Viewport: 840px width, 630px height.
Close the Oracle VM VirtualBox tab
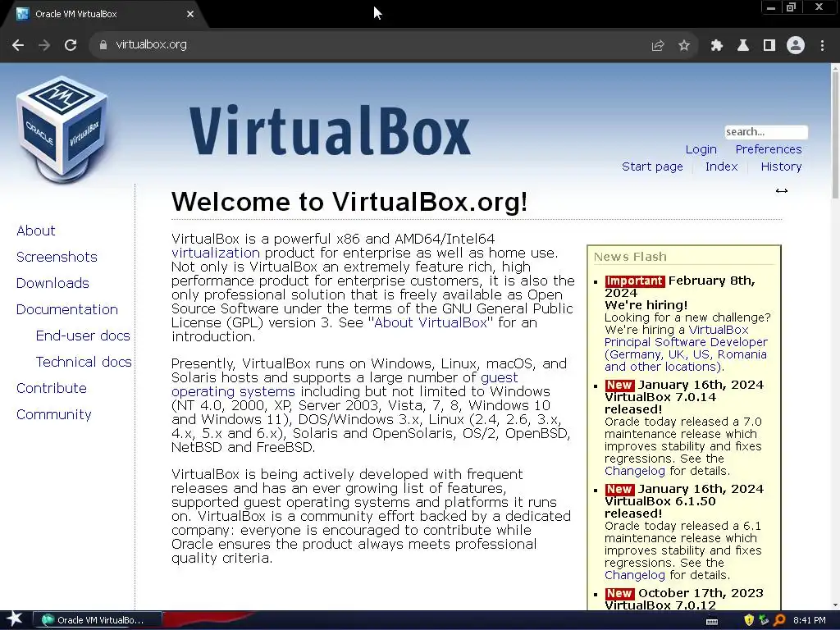pyautogui.click(x=189, y=14)
